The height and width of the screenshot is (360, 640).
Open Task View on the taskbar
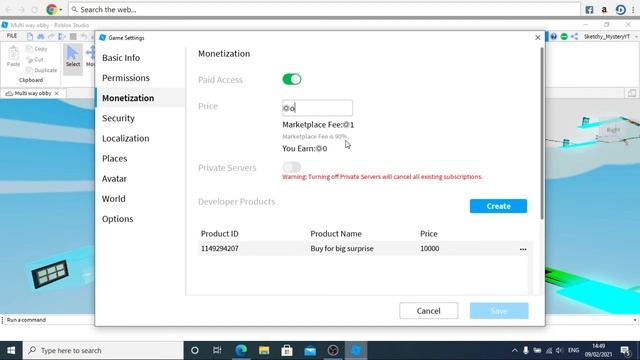[217, 350]
